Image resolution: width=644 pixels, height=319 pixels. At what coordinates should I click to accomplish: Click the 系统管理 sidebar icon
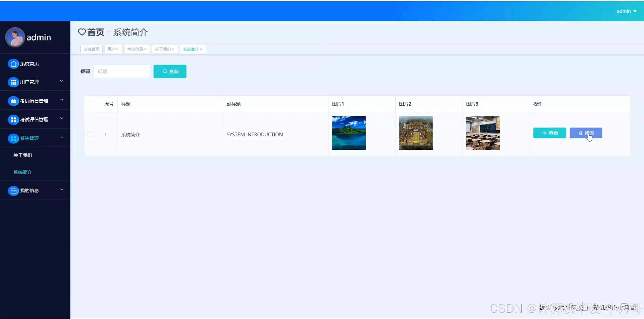point(13,138)
